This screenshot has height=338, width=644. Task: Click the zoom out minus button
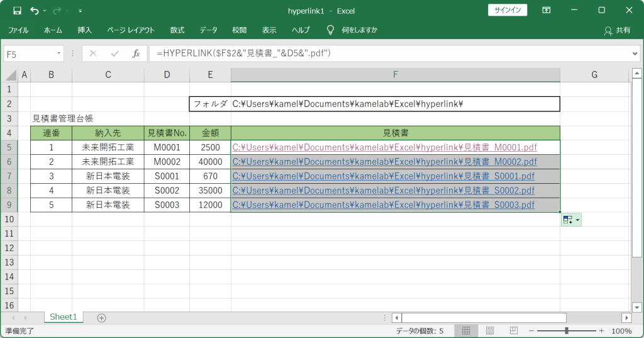tap(531, 330)
